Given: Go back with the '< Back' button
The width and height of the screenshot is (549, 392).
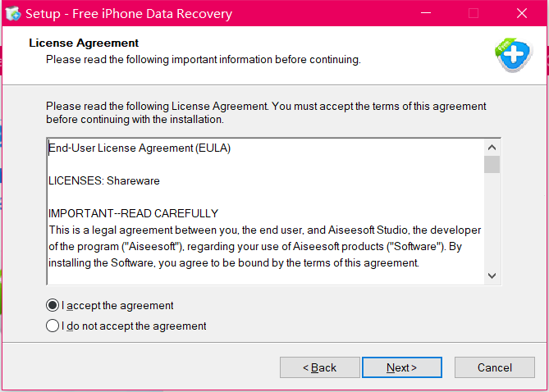Looking at the screenshot, I should 320,367.
